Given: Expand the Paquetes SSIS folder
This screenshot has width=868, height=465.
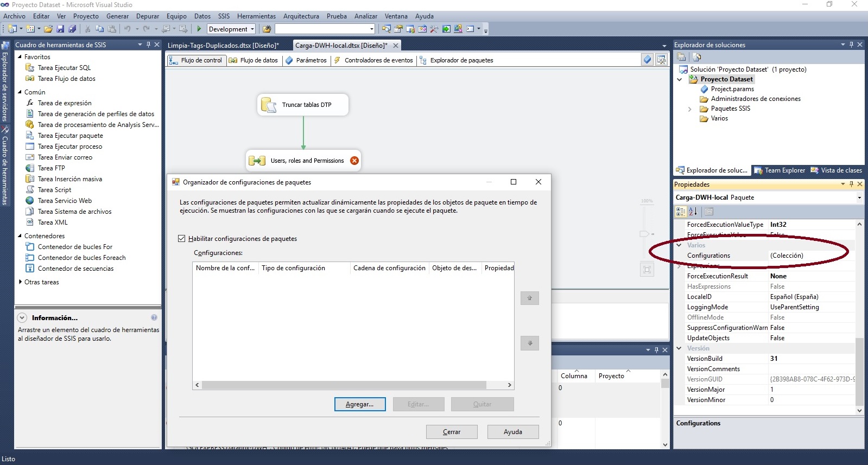Looking at the screenshot, I should [690, 109].
